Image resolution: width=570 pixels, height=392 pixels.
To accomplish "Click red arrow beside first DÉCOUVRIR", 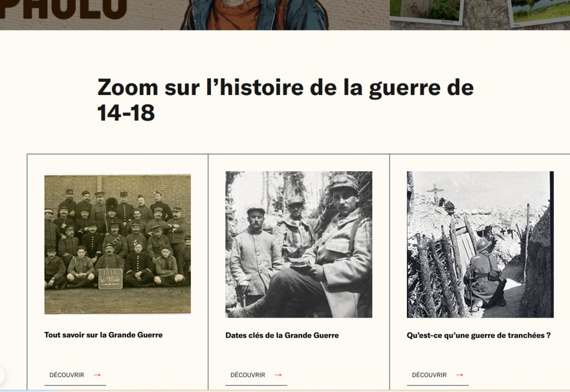I will click(97, 375).
